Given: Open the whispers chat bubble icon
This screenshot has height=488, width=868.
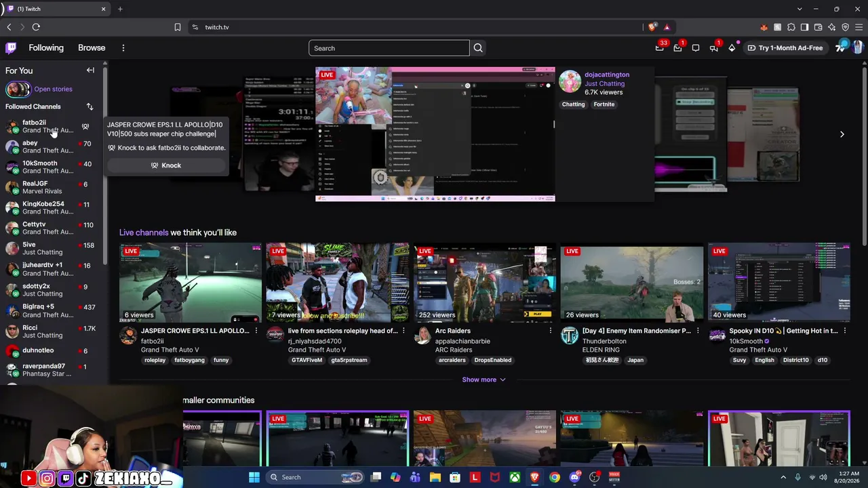Looking at the screenshot, I should coord(696,48).
